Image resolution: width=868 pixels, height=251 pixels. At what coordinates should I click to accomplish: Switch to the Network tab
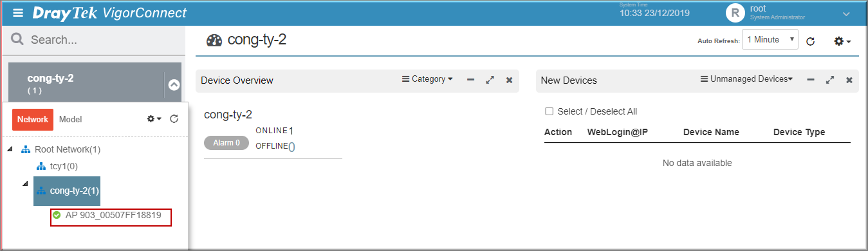33,119
